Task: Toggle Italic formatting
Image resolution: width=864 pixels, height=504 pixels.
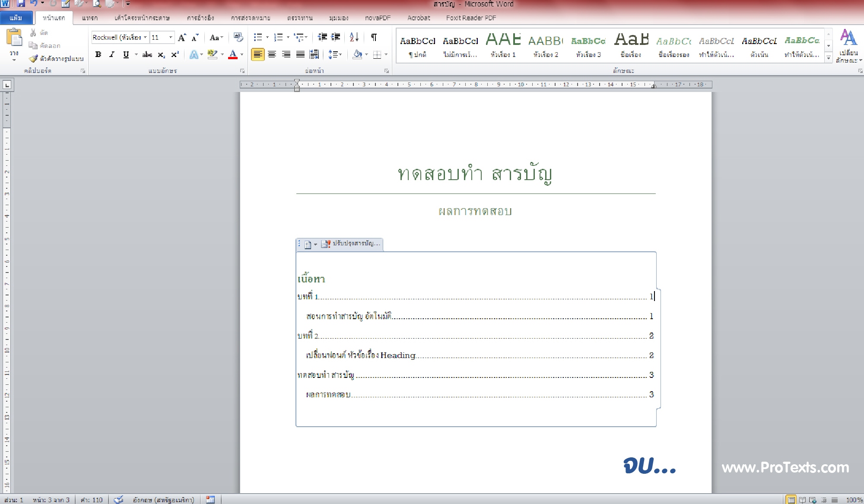Action: 112,54
